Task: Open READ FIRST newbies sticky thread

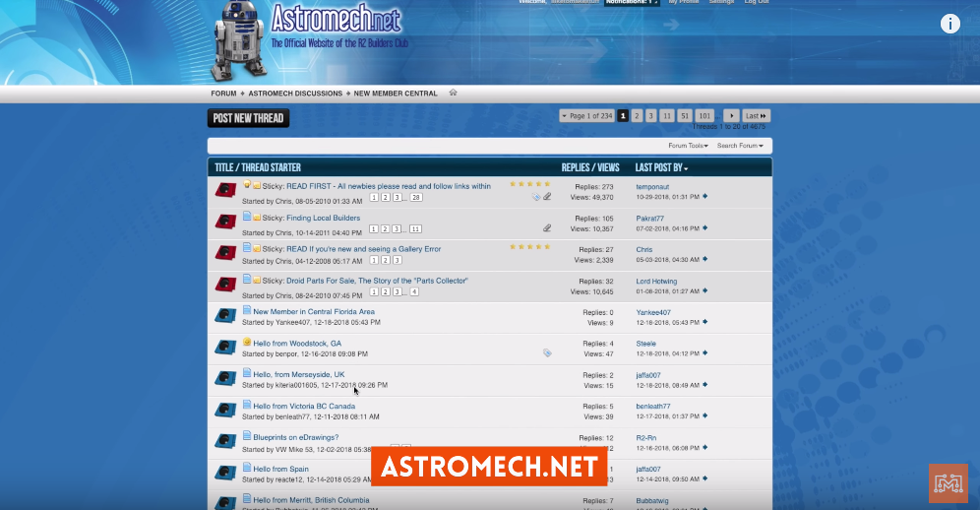Action: click(388, 186)
